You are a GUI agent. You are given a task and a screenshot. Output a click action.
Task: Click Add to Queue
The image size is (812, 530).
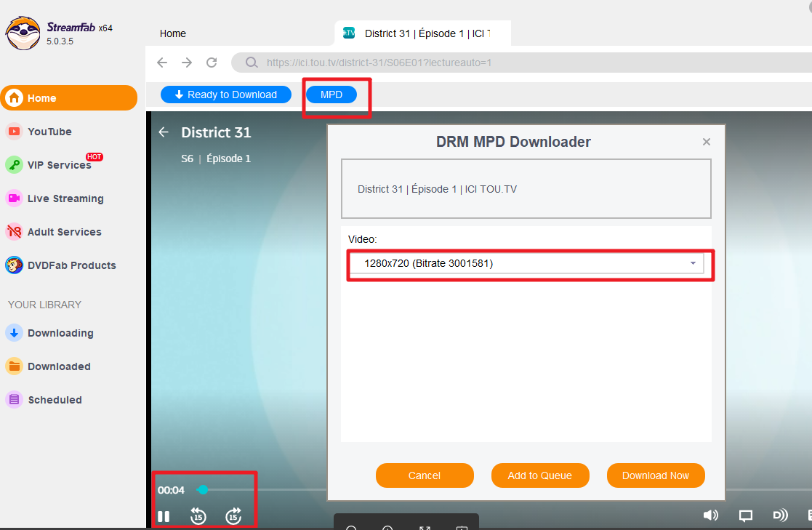tap(540, 475)
